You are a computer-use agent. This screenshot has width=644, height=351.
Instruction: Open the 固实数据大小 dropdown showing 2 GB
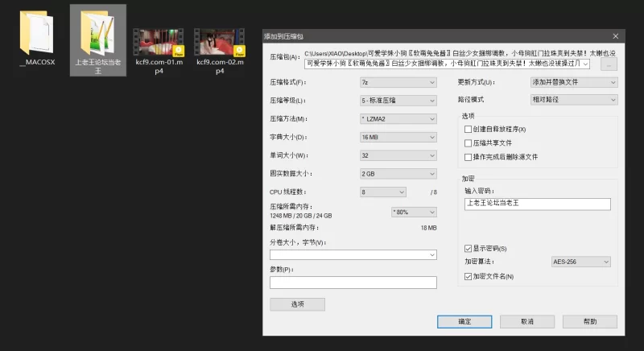coord(398,174)
